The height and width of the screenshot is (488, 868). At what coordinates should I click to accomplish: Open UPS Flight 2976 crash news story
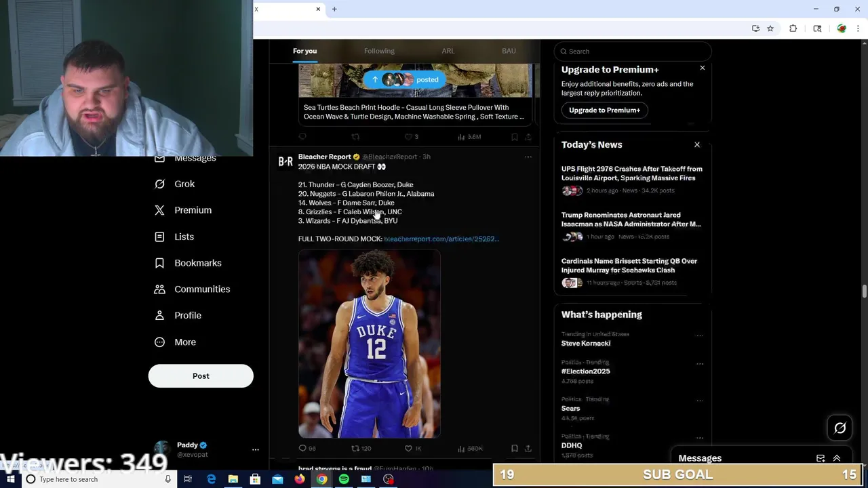632,174
